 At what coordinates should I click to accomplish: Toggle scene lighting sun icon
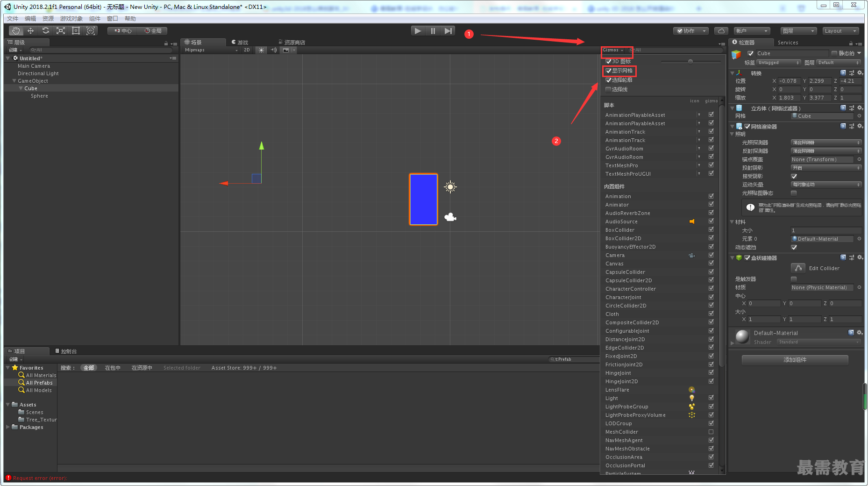262,50
